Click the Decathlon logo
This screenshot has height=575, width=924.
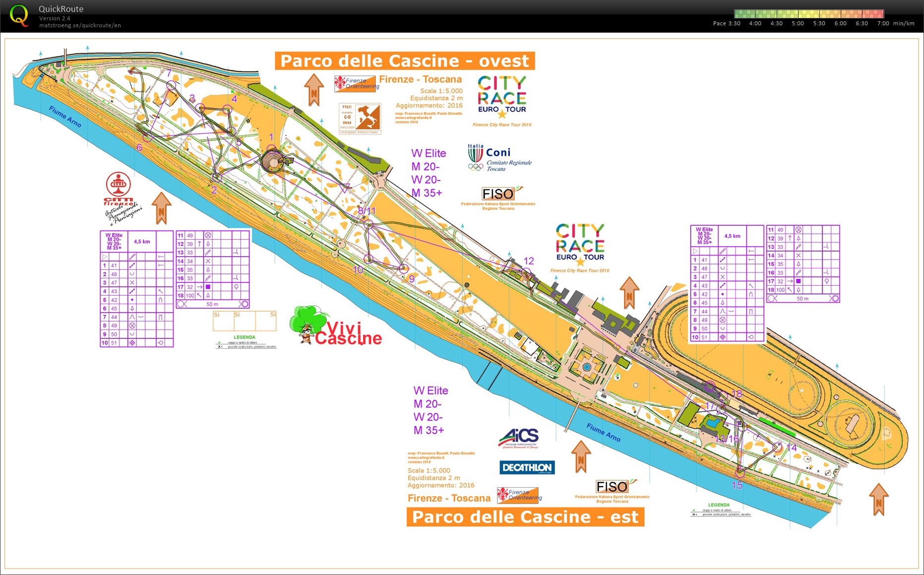coord(527,467)
